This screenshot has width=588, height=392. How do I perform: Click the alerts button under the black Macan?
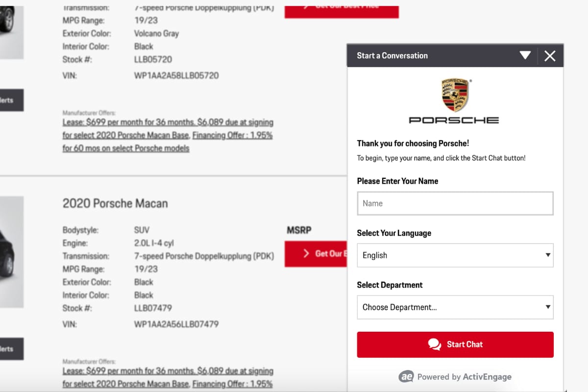(11, 349)
